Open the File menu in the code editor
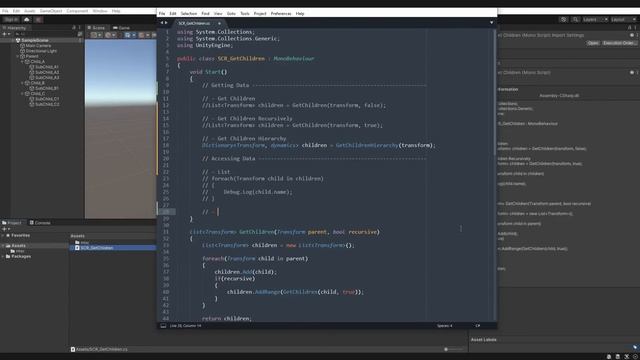Screen dimensions: 640x360 tap(162, 13)
